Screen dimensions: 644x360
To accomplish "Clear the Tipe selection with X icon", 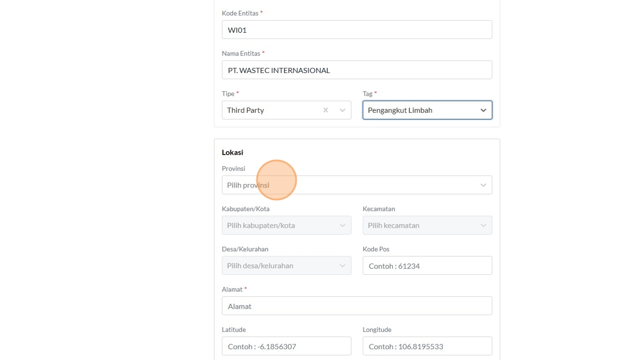I will pos(325,110).
